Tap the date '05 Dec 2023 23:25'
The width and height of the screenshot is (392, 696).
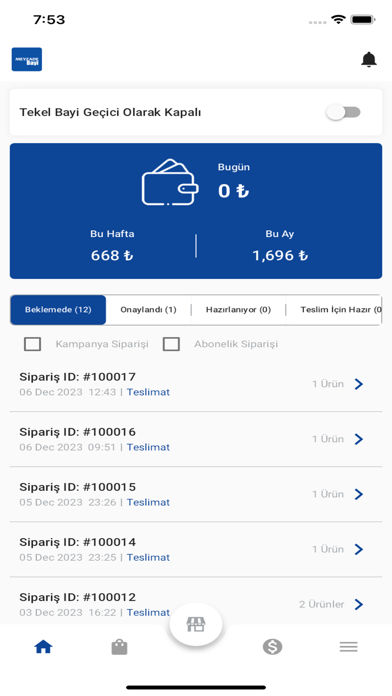click(67, 558)
